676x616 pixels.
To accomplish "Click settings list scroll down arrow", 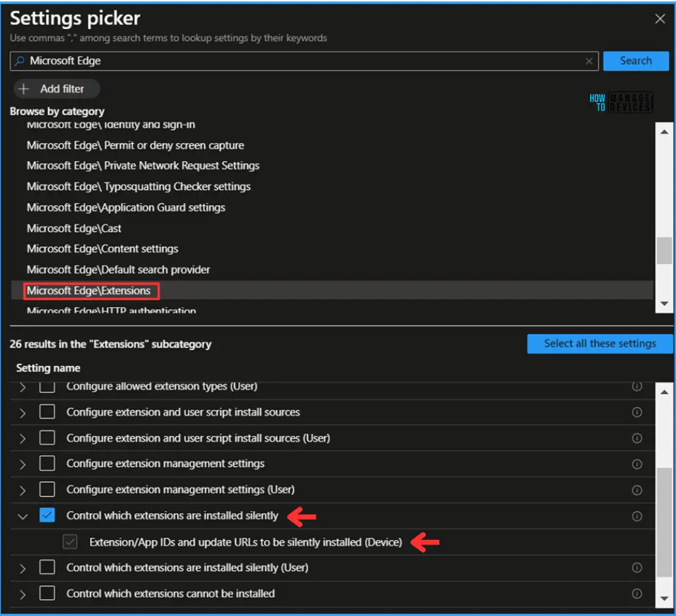I will coord(664,598).
